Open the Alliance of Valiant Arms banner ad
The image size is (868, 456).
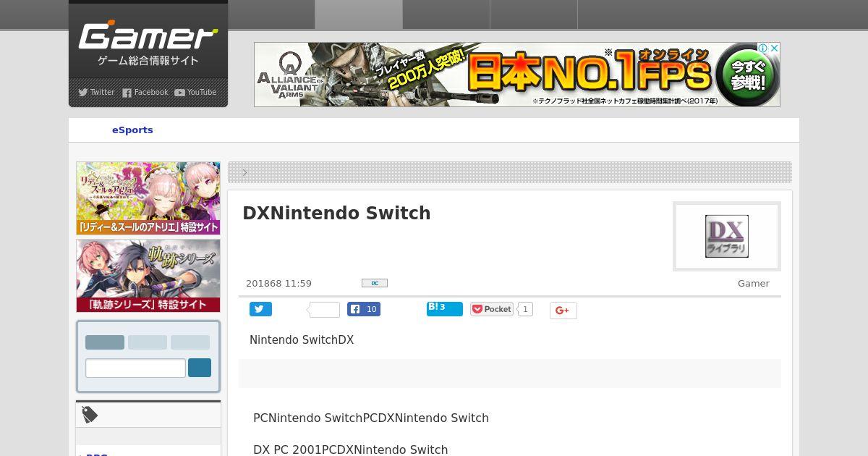coord(516,75)
